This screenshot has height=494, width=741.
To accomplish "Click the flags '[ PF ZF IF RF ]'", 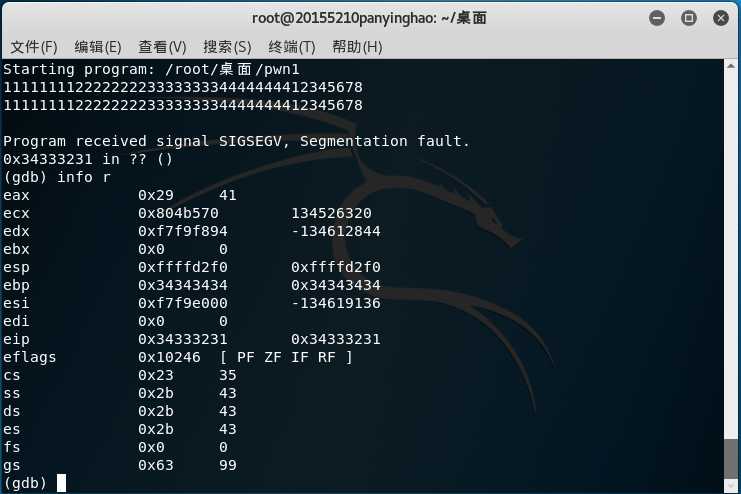I will (286, 357).
